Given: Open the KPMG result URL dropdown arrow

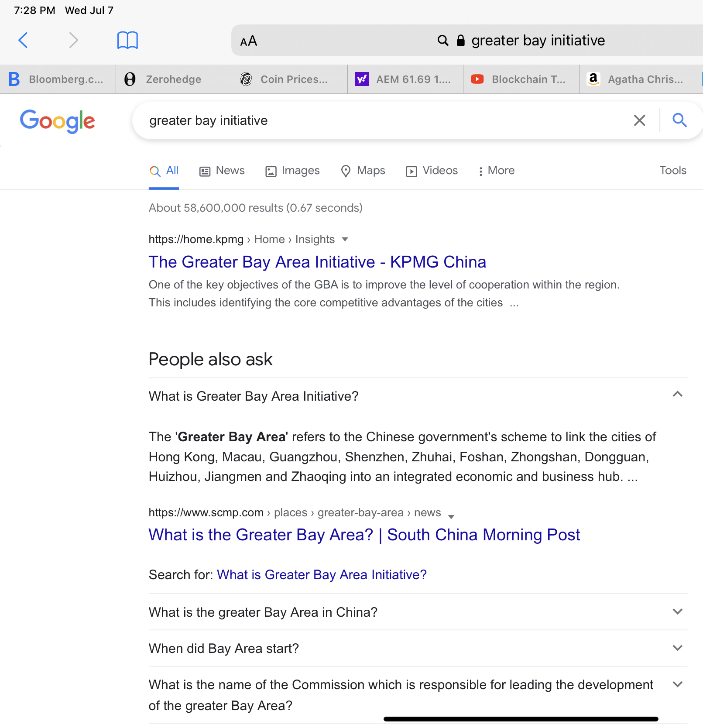Looking at the screenshot, I should (x=345, y=239).
